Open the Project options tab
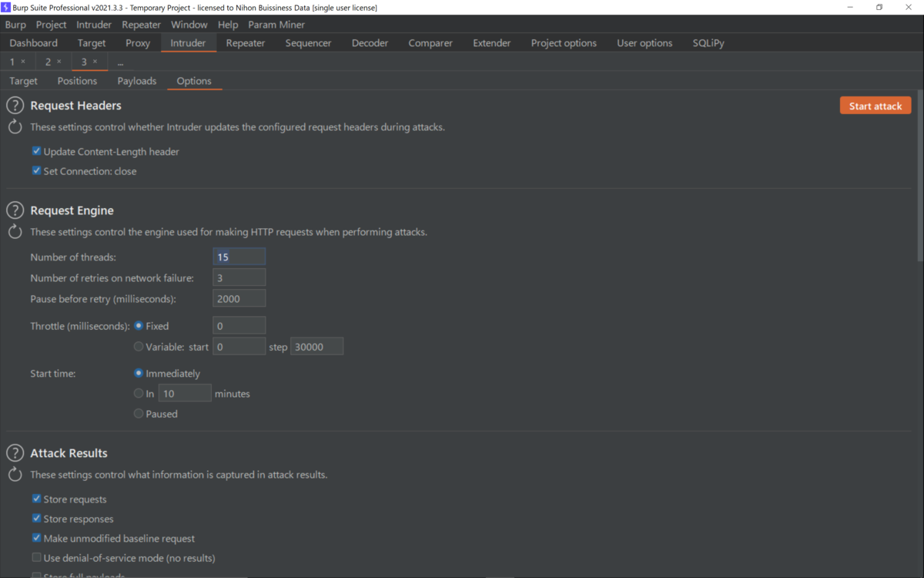This screenshot has height=578, width=924. pos(564,43)
